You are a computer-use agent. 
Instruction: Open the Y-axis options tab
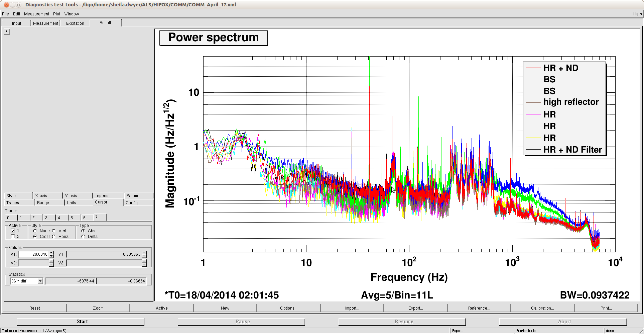(x=78, y=196)
